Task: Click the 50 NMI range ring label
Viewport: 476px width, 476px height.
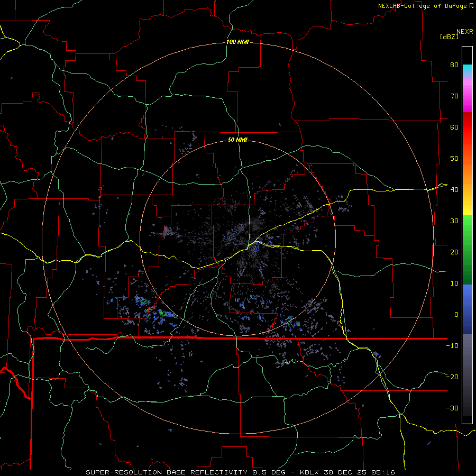Action: tap(237, 140)
